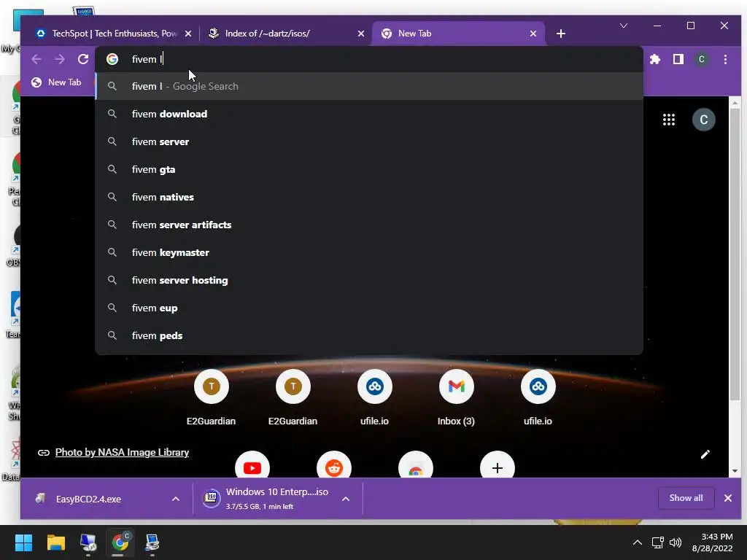This screenshot has height=560, width=747.
Task: Open the Chrome three-dot menu
Action: point(725,59)
